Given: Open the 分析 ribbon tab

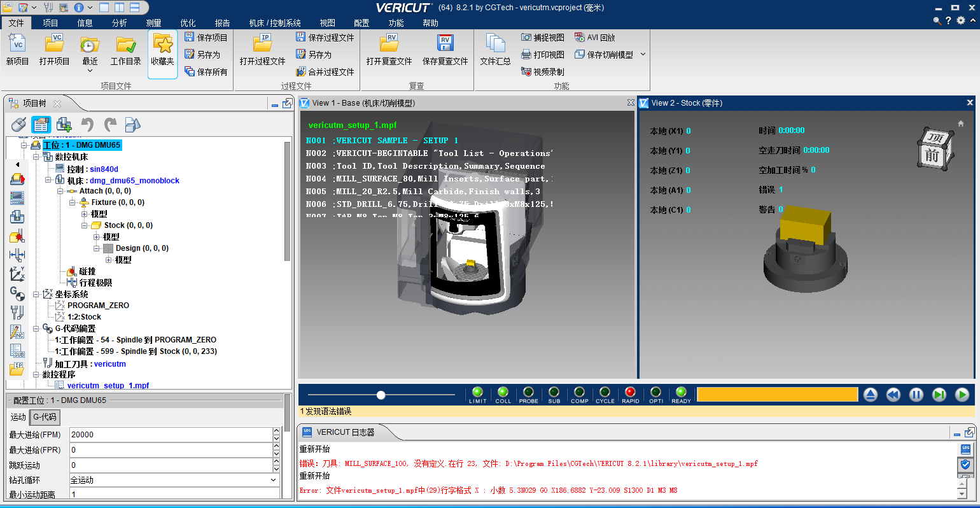Looking at the screenshot, I should pos(120,23).
